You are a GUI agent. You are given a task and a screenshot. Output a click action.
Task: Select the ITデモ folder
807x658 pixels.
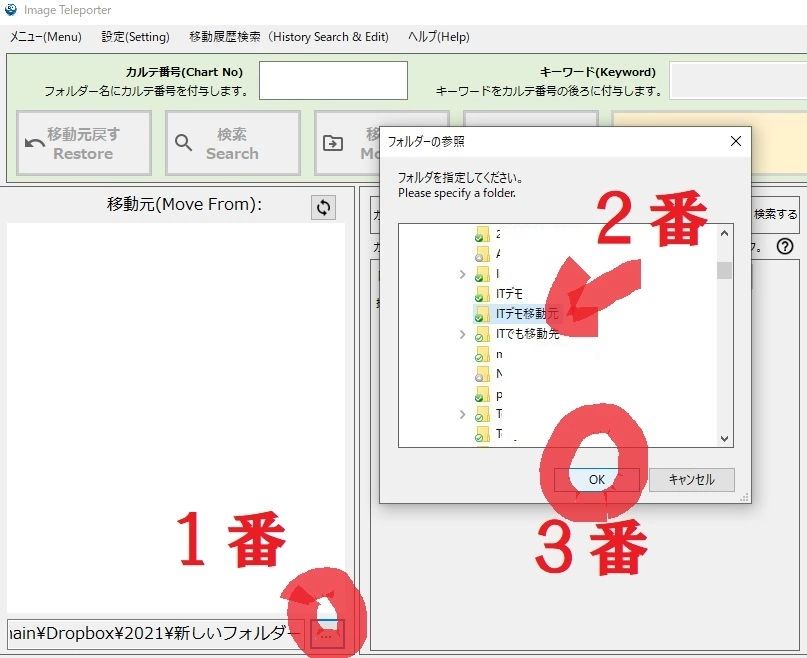coord(509,294)
